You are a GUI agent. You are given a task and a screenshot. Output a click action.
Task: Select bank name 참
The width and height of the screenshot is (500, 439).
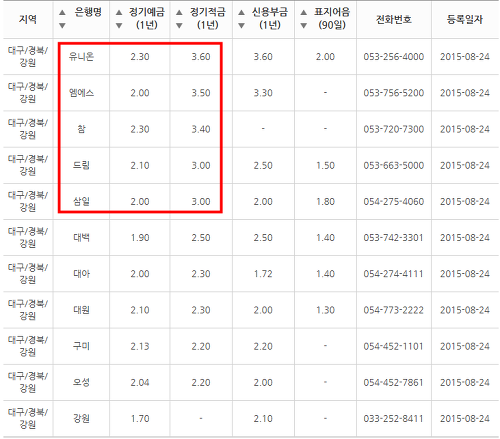(81, 129)
